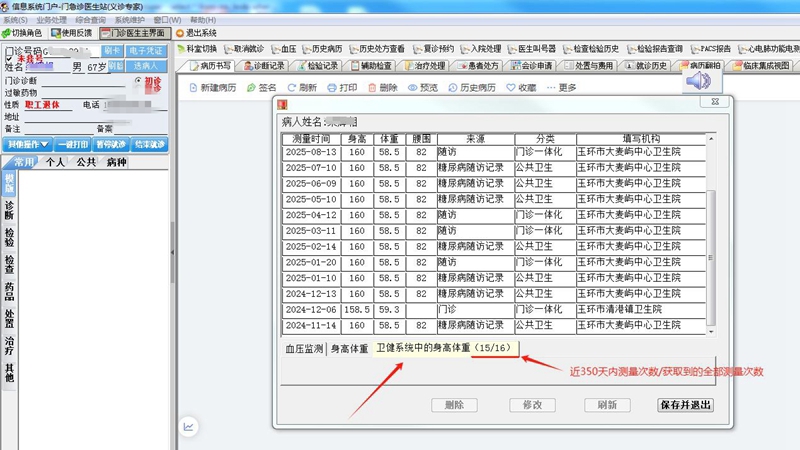800x450 pixels.
Task: Click 预览 preview eye icon
Action: 412,88
